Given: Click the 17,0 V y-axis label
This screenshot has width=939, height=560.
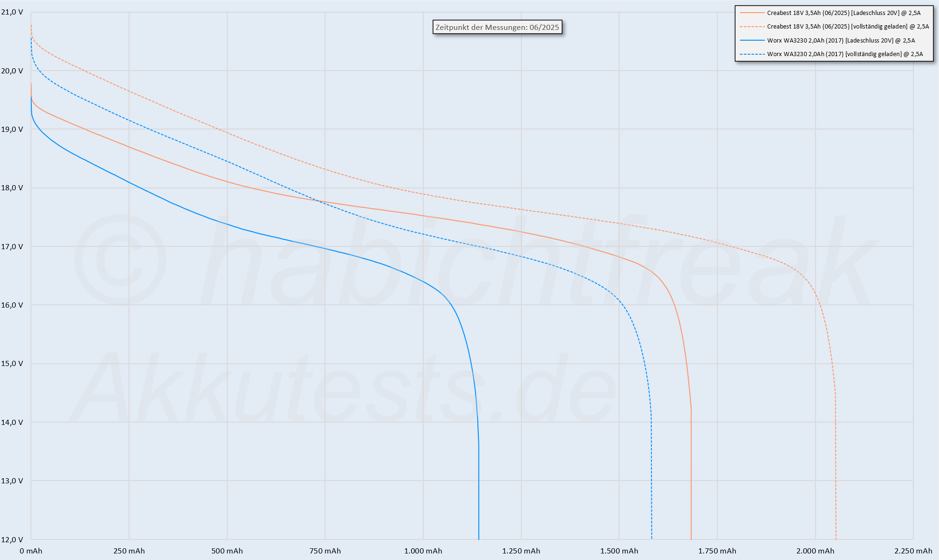Looking at the screenshot, I should (x=12, y=246).
